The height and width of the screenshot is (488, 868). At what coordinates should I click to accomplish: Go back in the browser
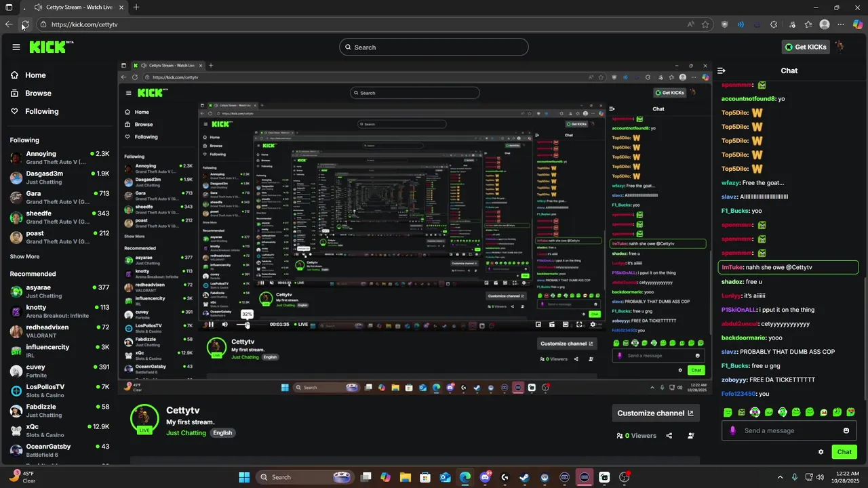pyautogui.click(x=9, y=24)
